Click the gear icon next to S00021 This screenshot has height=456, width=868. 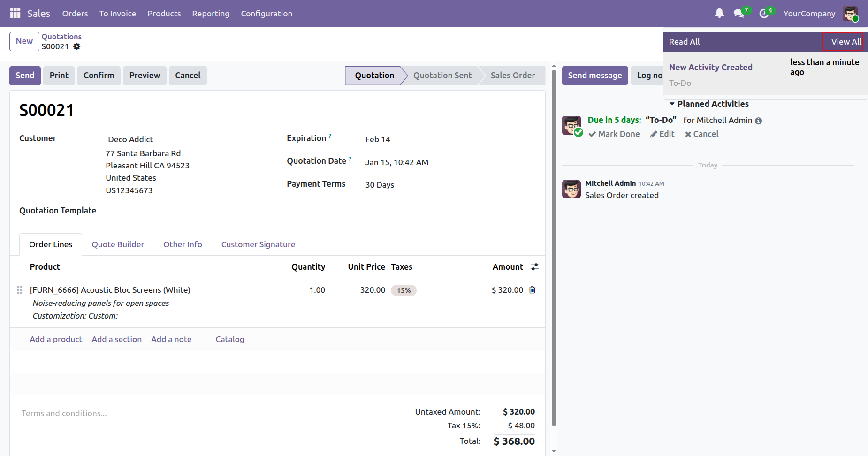(x=77, y=46)
